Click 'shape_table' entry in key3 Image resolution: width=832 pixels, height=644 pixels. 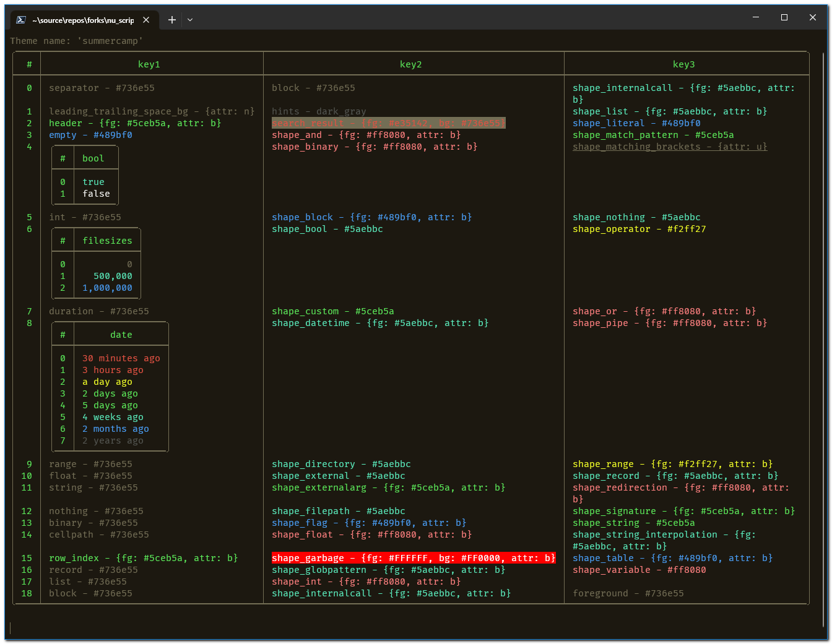(673, 558)
